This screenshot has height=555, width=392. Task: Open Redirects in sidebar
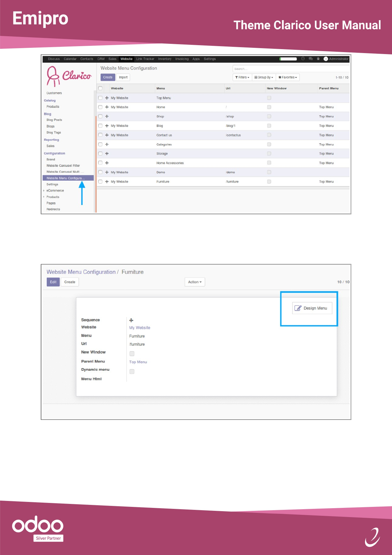53,209
